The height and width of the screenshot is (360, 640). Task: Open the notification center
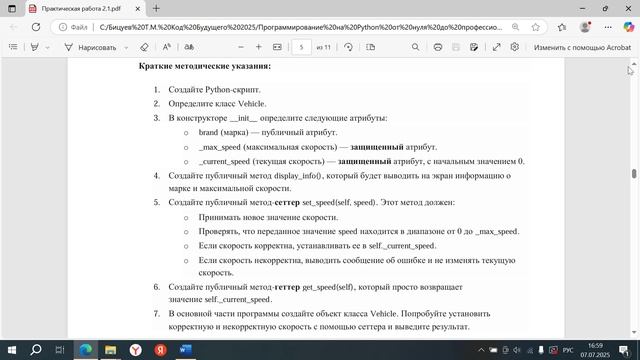pos(624,350)
